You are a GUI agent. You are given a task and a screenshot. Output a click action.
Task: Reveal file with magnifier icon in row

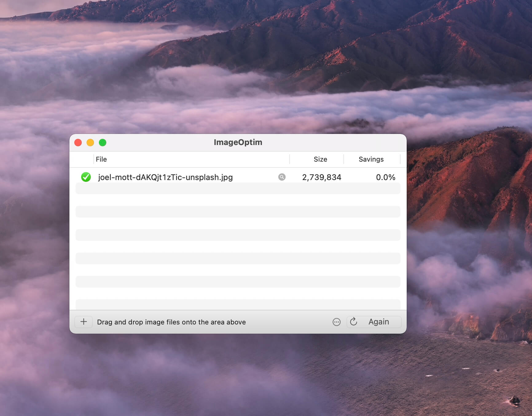click(282, 177)
